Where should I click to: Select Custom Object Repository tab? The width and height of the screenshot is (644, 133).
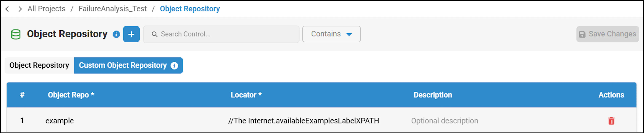128,65
